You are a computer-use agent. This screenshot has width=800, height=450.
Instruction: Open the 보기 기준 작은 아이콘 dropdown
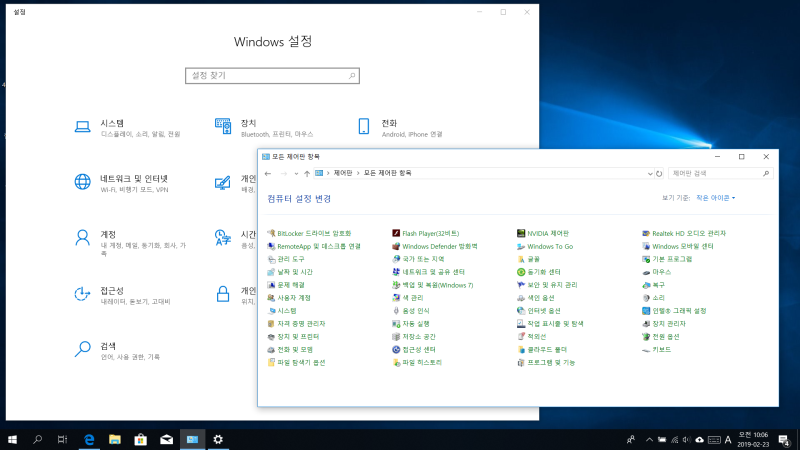715,198
